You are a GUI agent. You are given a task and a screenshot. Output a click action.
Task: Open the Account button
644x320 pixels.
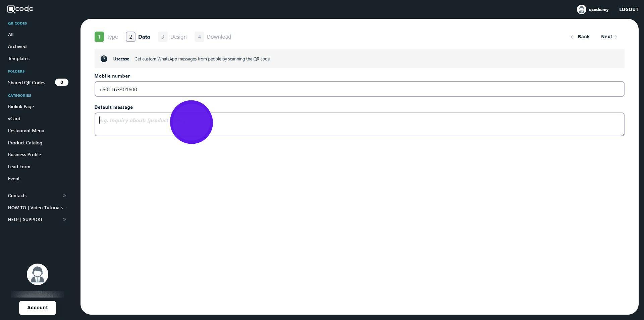(x=38, y=308)
